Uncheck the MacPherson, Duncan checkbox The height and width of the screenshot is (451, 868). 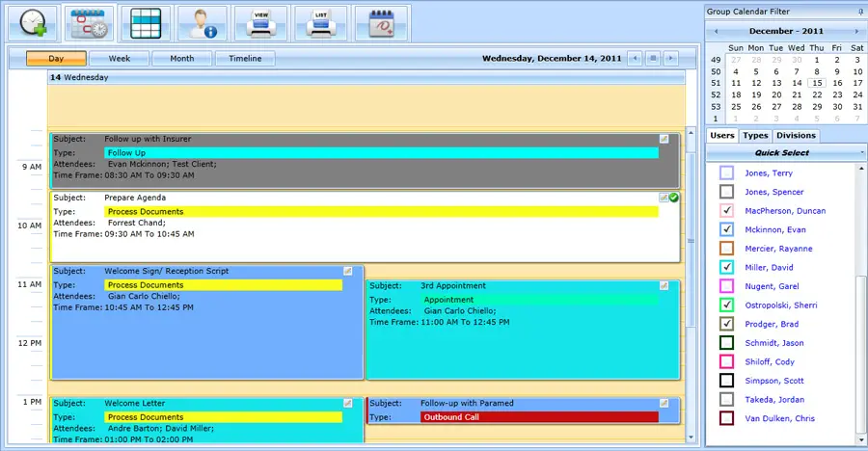pos(727,211)
